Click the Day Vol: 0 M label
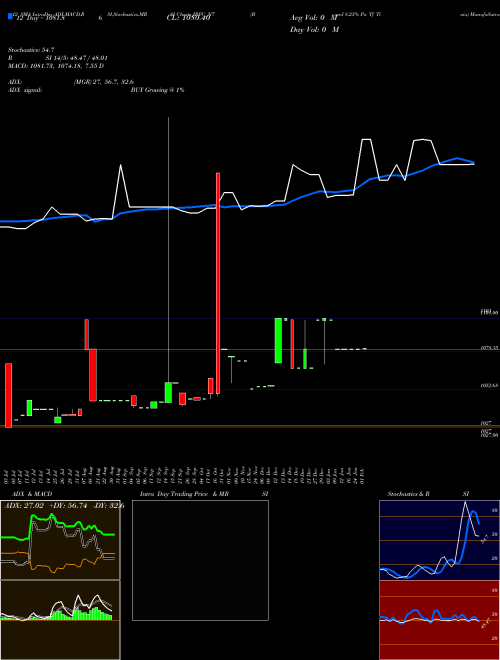Image resolution: width=500 pixels, height=660 pixels. coord(314,30)
